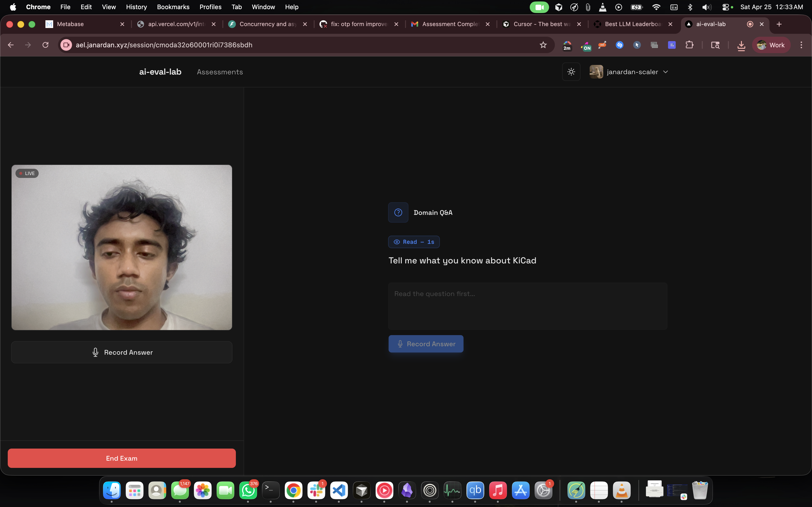Click ai-eval-lab home logo

pos(160,72)
